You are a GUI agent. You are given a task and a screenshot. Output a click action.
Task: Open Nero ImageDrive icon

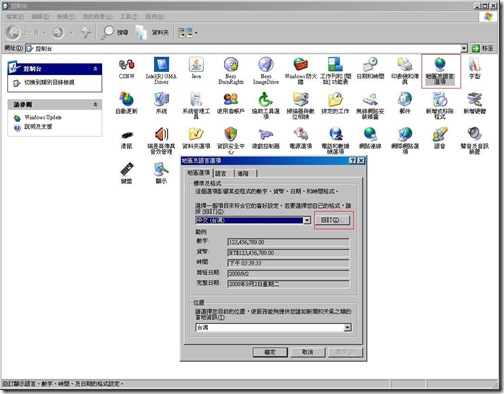[266, 70]
